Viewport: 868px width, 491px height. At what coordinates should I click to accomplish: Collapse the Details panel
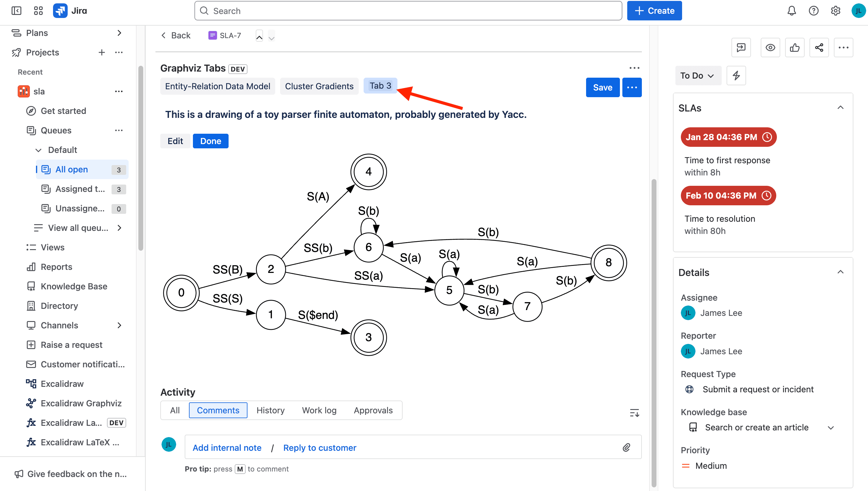point(840,272)
